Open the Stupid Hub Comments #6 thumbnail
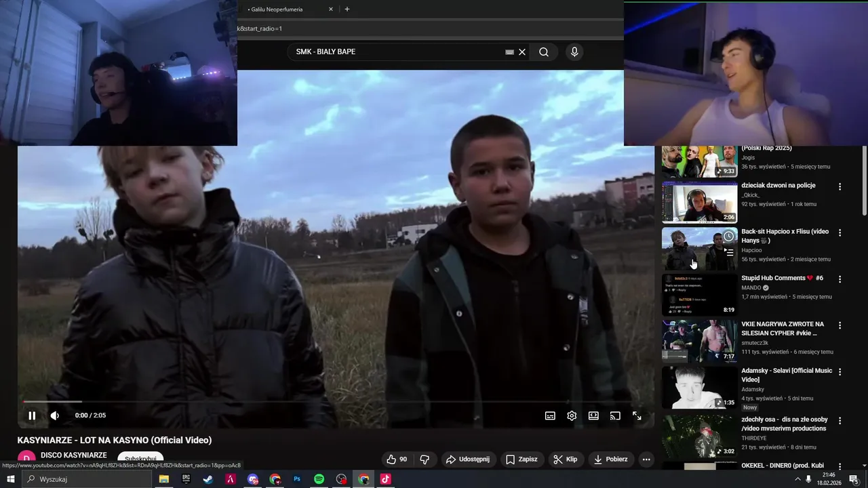 pyautogui.click(x=699, y=295)
